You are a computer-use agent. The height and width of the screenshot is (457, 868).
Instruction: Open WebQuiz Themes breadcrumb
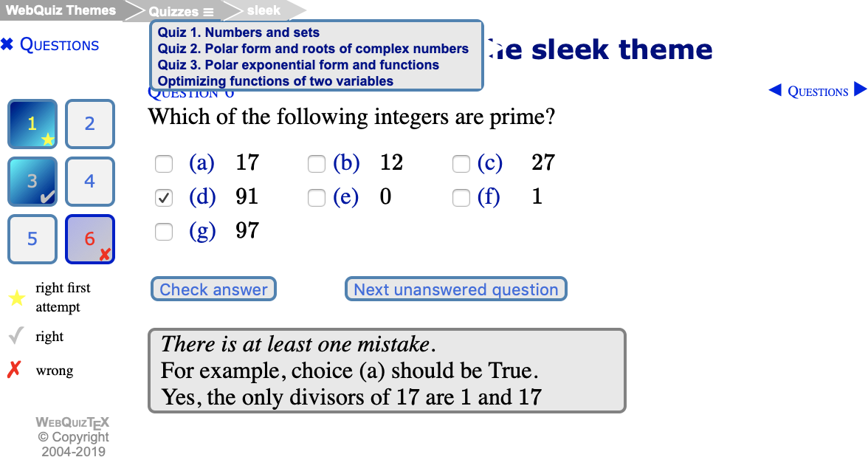tap(61, 10)
